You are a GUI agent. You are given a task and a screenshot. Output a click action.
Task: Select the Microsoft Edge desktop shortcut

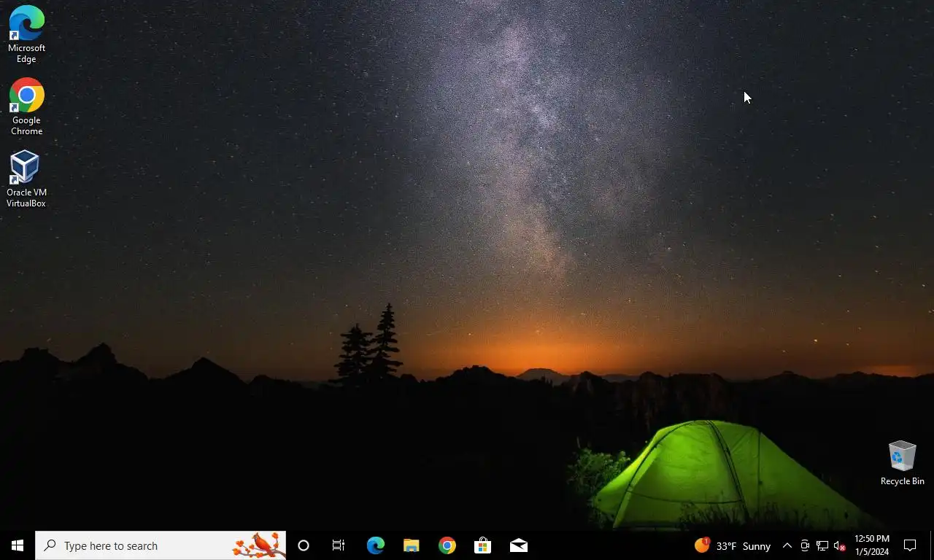click(27, 34)
